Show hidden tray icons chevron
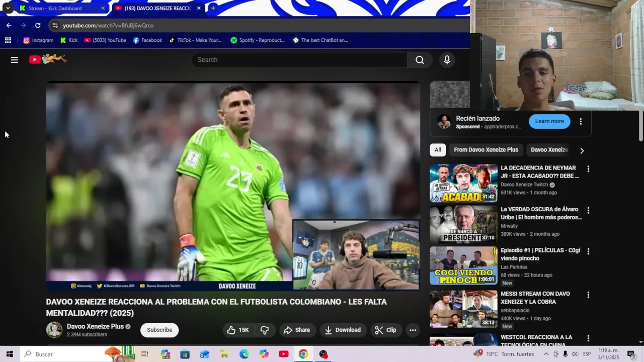 click(x=546, y=354)
